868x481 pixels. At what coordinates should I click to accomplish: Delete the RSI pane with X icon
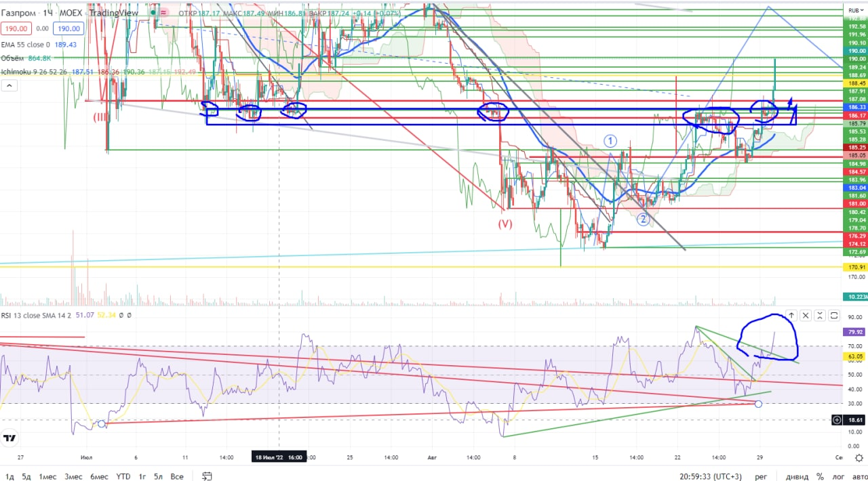[x=806, y=316]
